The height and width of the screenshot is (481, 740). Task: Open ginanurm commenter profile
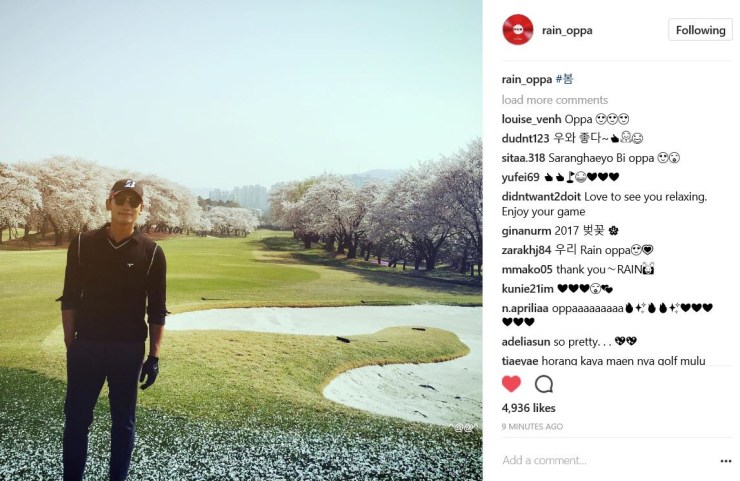[526, 231]
